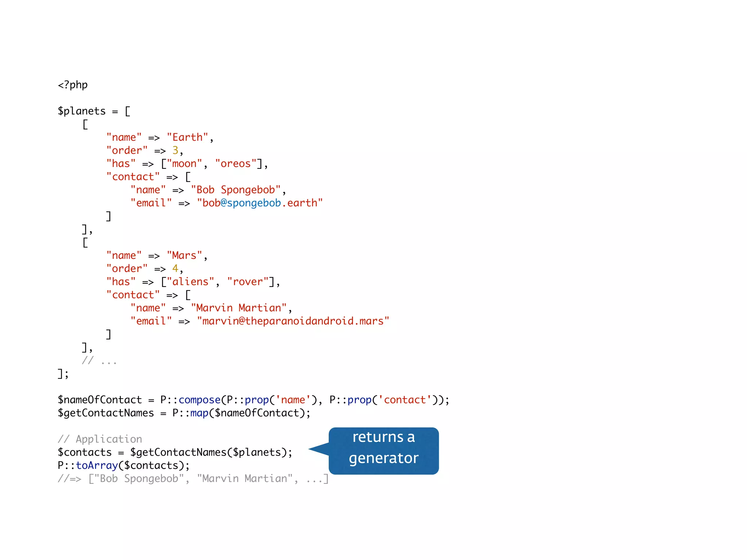Click the $nameOfContact variable assignment
This screenshot has width=747, height=560.
(100, 400)
